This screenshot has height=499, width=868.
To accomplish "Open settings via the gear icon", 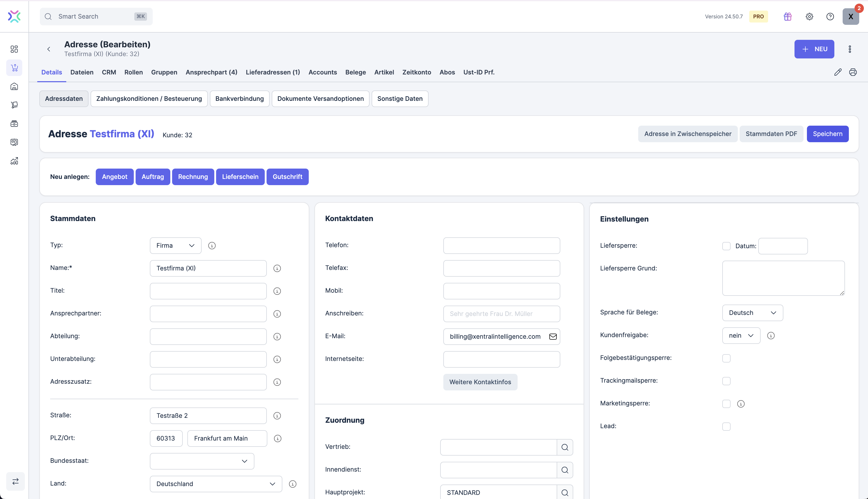I will pyautogui.click(x=809, y=17).
